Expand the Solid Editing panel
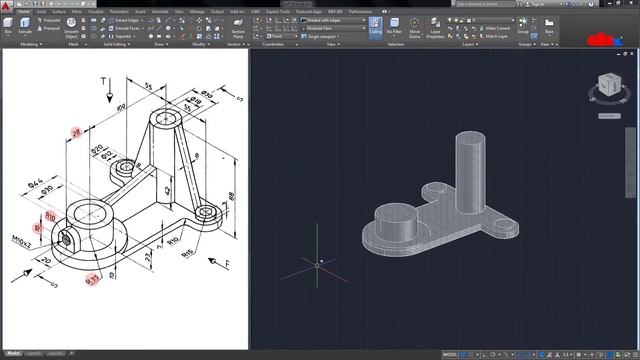Viewport: 640px width, 360px height. point(117,44)
